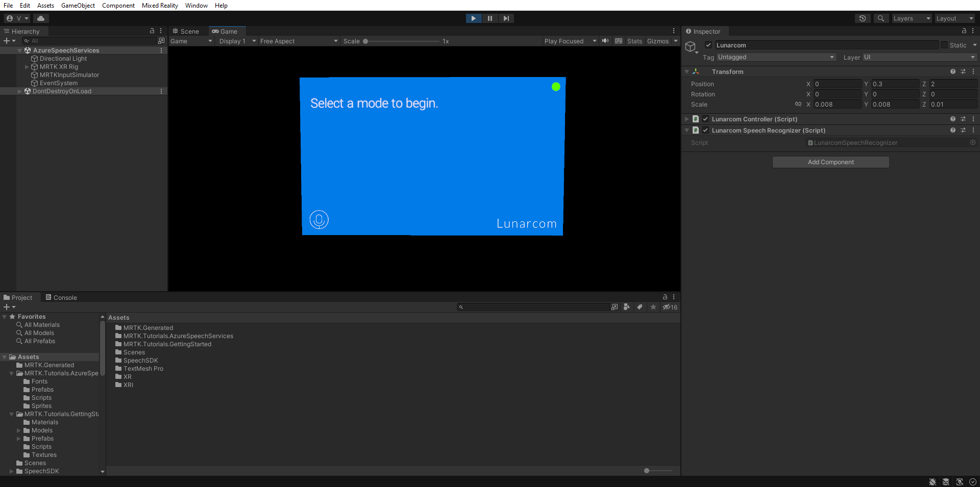The height and width of the screenshot is (487, 980).
Task: Open the Display 1 dropdown
Action: pyautogui.click(x=237, y=41)
